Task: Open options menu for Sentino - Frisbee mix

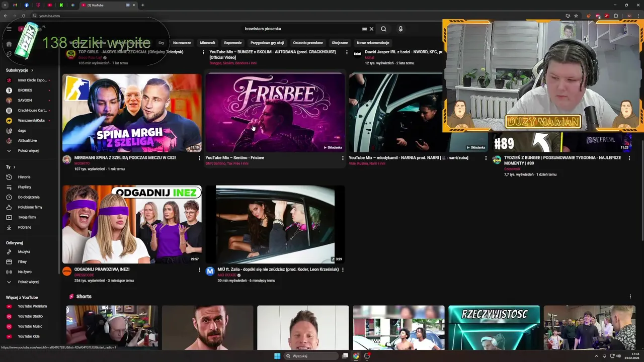Action: coord(343,158)
